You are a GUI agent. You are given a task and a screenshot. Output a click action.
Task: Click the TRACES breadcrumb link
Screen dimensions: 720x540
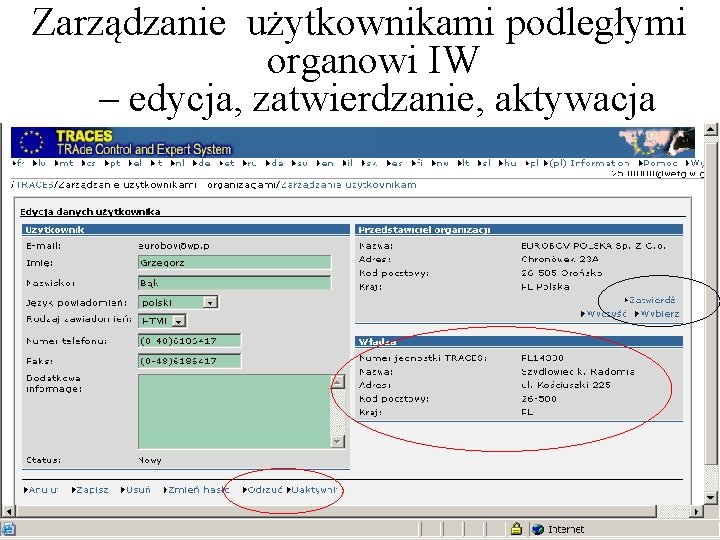33,185
